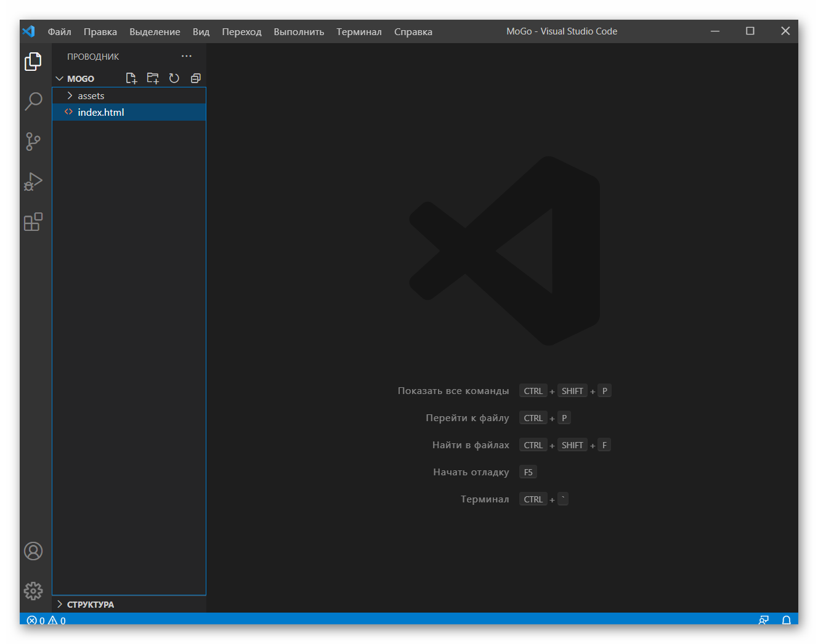Click the 'Начать отладку' hint text
Viewport: 818px width, 644px height.
coord(471,472)
